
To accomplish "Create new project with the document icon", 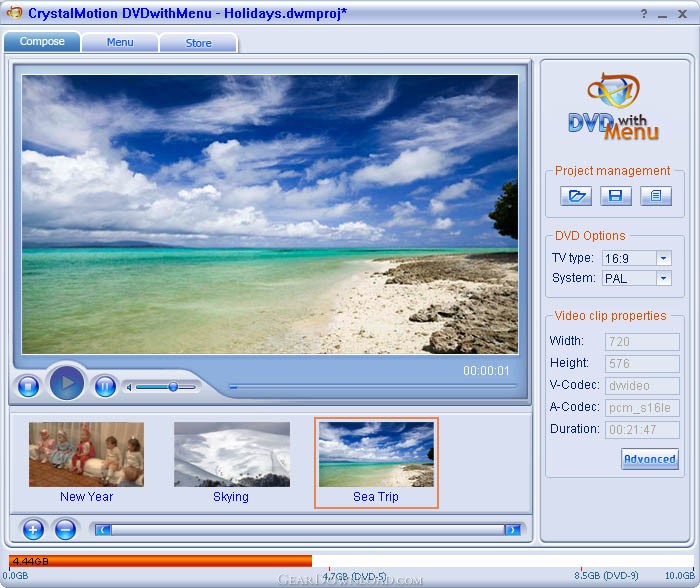I will [656, 196].
